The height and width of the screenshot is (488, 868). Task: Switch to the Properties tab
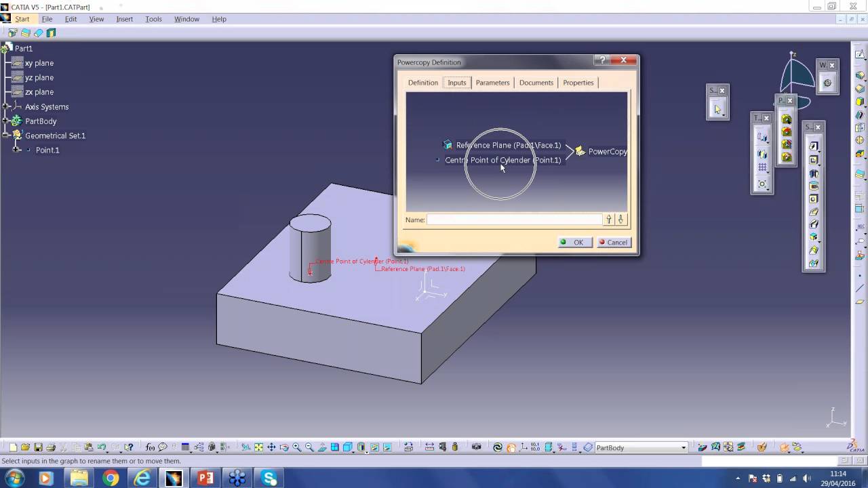coord(578,83)
